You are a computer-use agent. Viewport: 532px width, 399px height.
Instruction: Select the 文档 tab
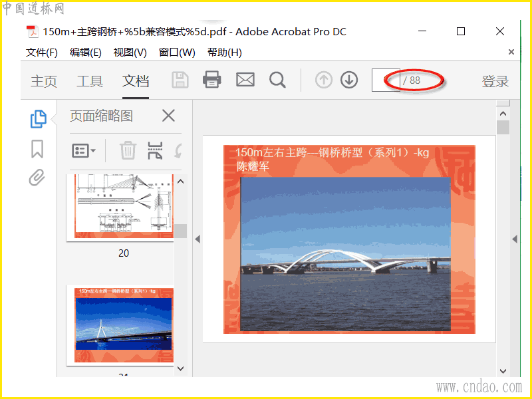click(136, 81)
